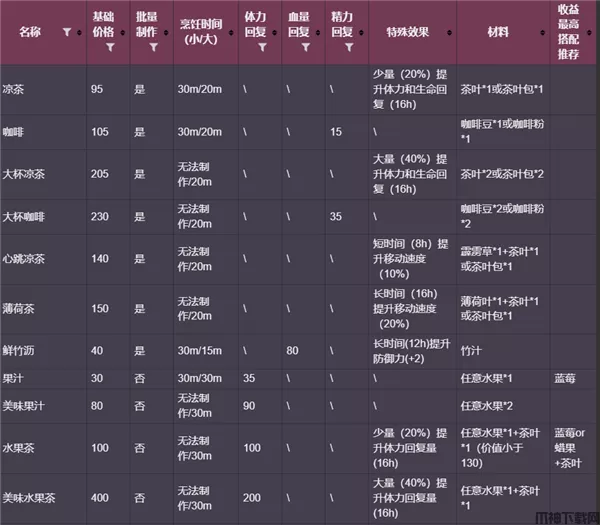Click the 烹饪时间(小/大) header label

click(x=201, y=32)
